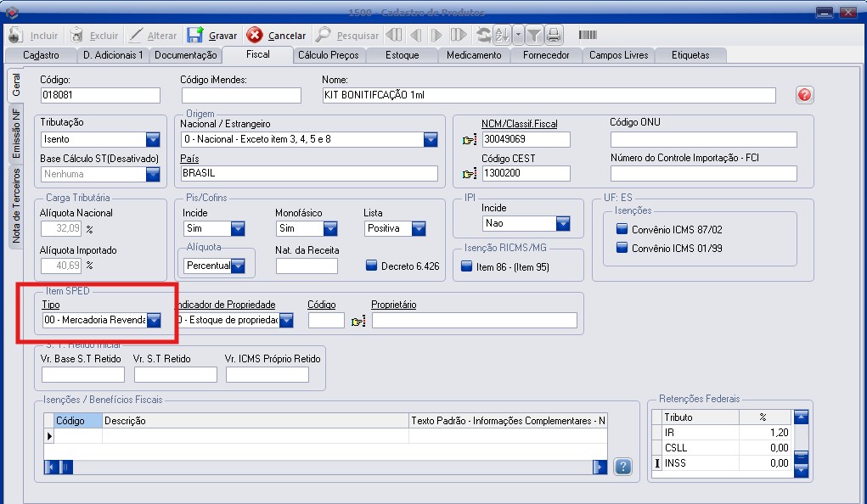867x504 pixels.
Task: Expand the Item SPED Tipo dropdown
Action: [154, 321]
